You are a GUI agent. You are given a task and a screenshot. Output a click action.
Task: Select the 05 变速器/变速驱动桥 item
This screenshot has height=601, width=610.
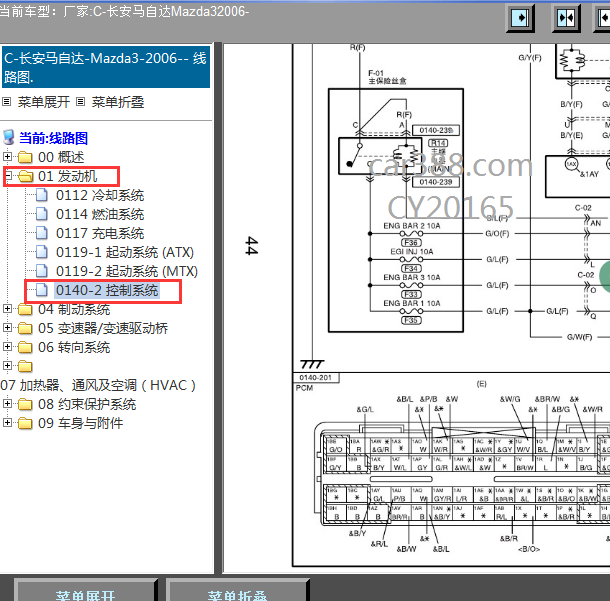tap(103, 328)
